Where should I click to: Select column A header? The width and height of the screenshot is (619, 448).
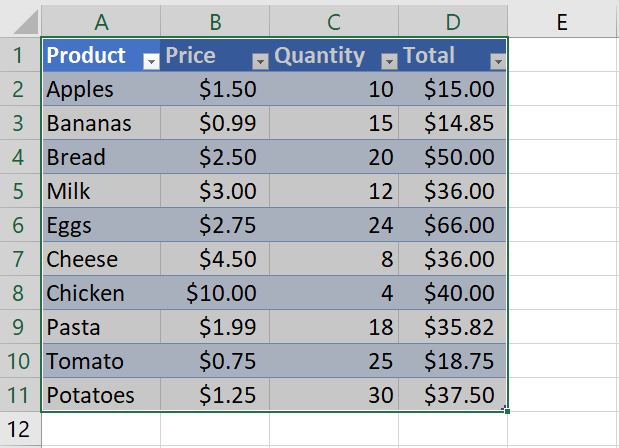(101, 22)
